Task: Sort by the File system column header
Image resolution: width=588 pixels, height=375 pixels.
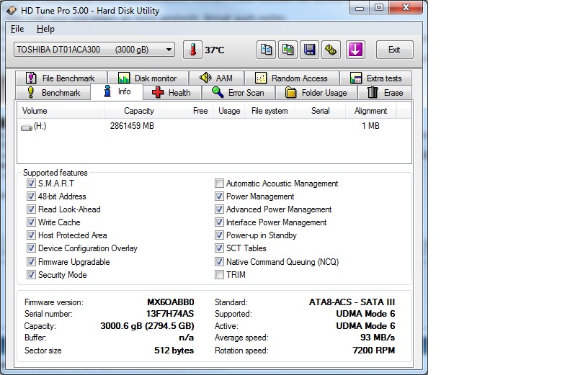Action: pyautogui.click(x=270, y=111)
